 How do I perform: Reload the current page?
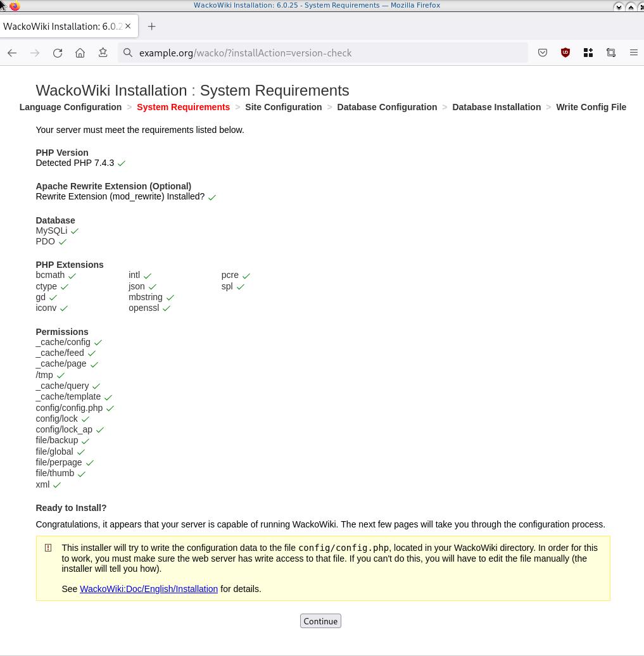pyautogui.click(x=58, y=53)
